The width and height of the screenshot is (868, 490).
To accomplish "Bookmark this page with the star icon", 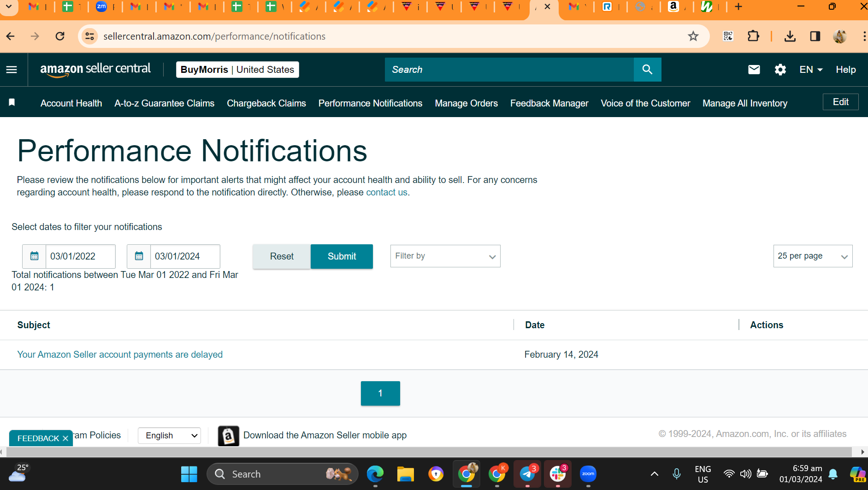I will coord(693,36).
